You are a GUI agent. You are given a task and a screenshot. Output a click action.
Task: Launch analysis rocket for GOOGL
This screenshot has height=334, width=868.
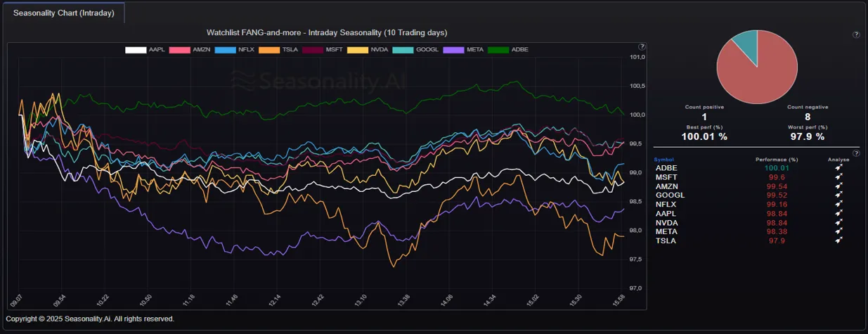point(838,195)
